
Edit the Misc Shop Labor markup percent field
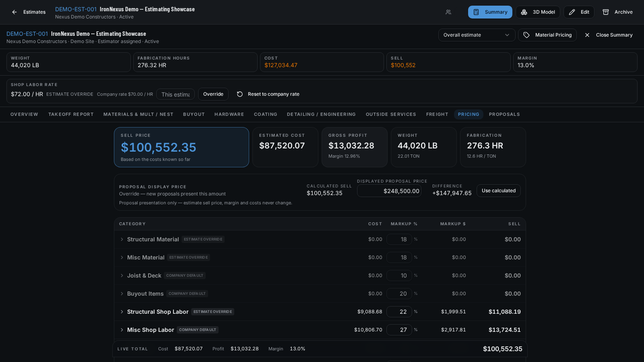pyautogui.click(x=399, y=330)
